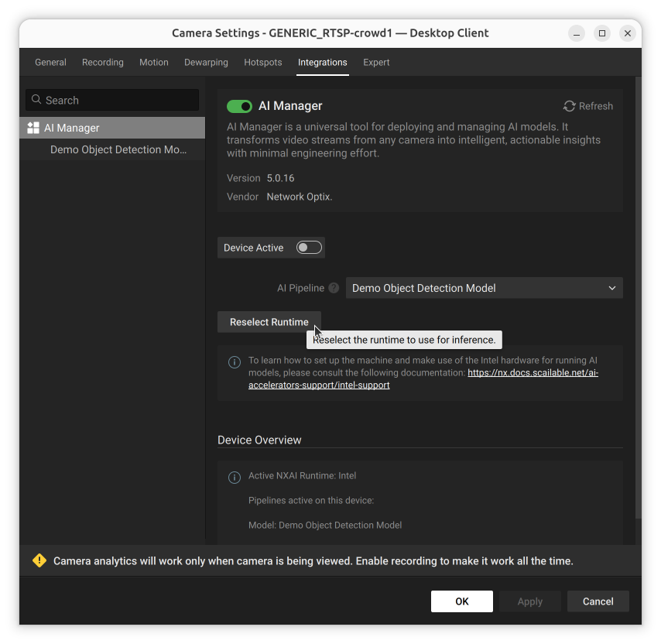661x644 pixels.
Task: Disable the AI Manager green toggle
Action: point(239,106)
